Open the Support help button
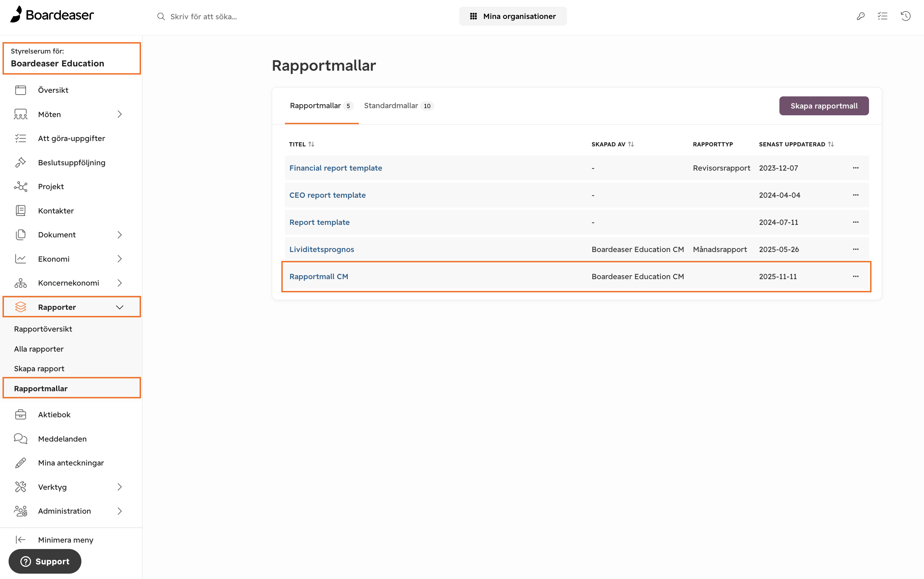This screenshot has width=924, height=579. [x=45, y=562]
